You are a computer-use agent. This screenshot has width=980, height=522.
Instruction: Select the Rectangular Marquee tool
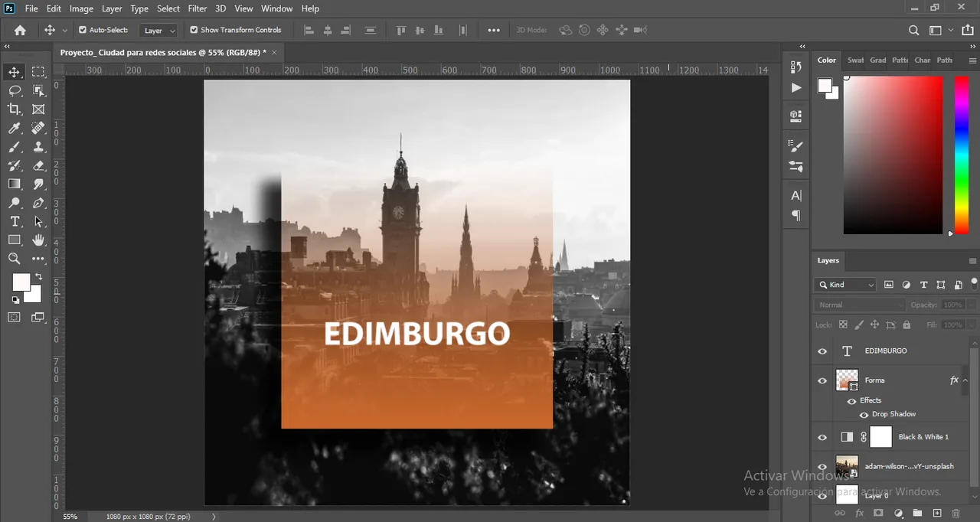38,72
